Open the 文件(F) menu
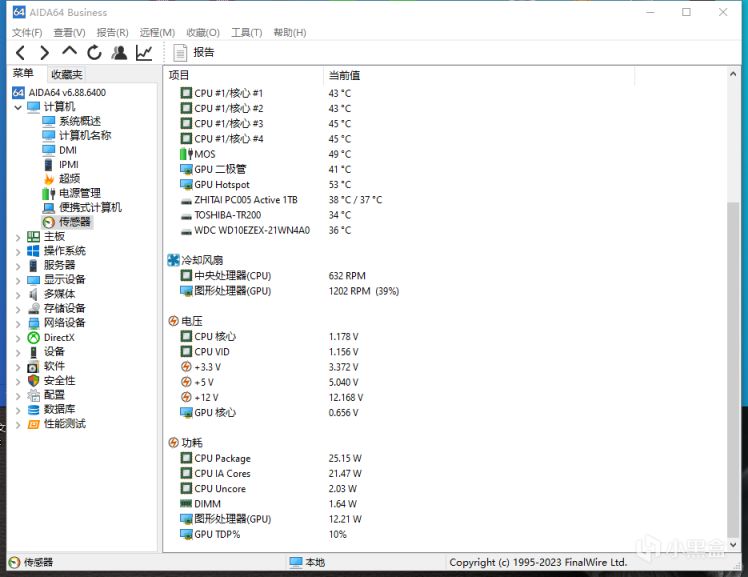 coord(27,32)
